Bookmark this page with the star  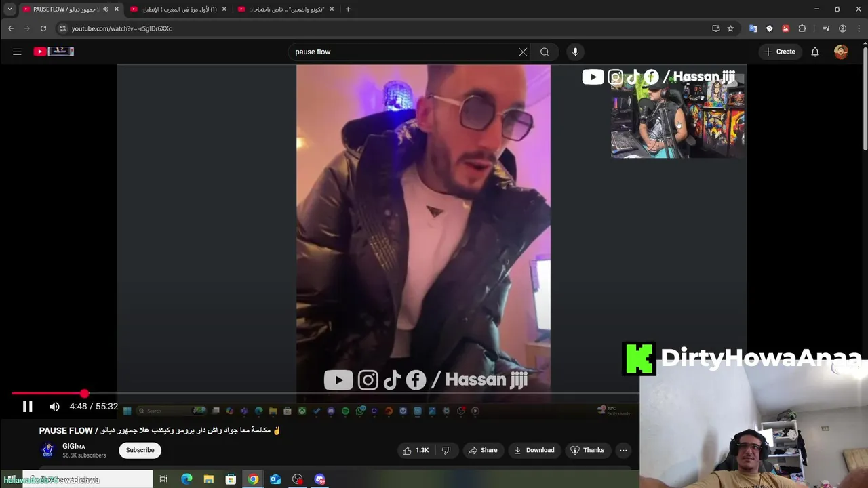[730, 28]
